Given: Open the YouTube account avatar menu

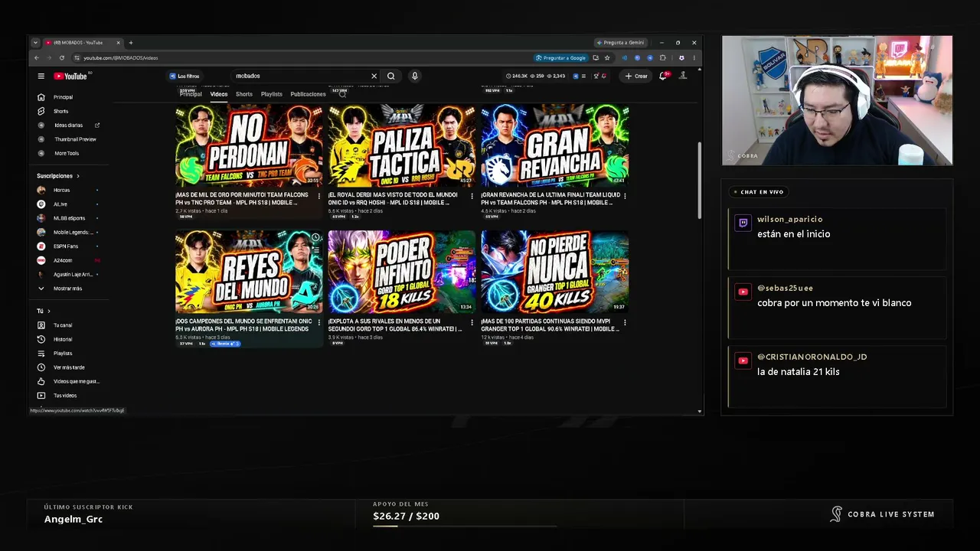Looking at the screenshot, I should coord(682,76).
